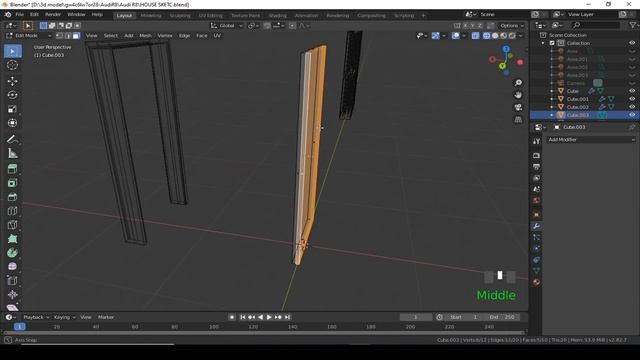640x360 pixels.
Task: Open the Material properties tab icon
Action: [537, 282]
